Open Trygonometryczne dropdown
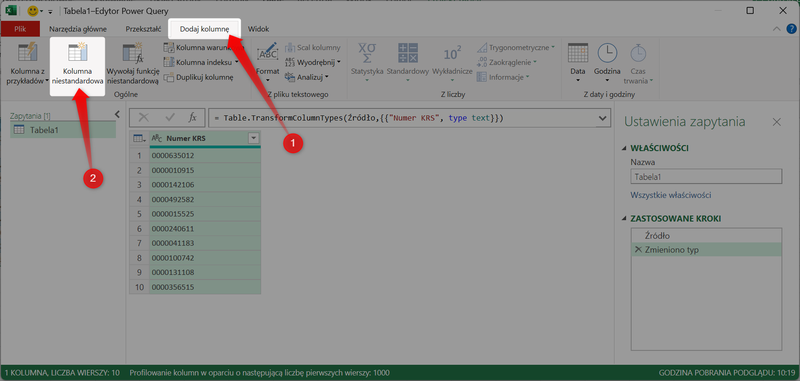Screen dimensions: 800x381 pyautogui.click(x=552, y=48)
